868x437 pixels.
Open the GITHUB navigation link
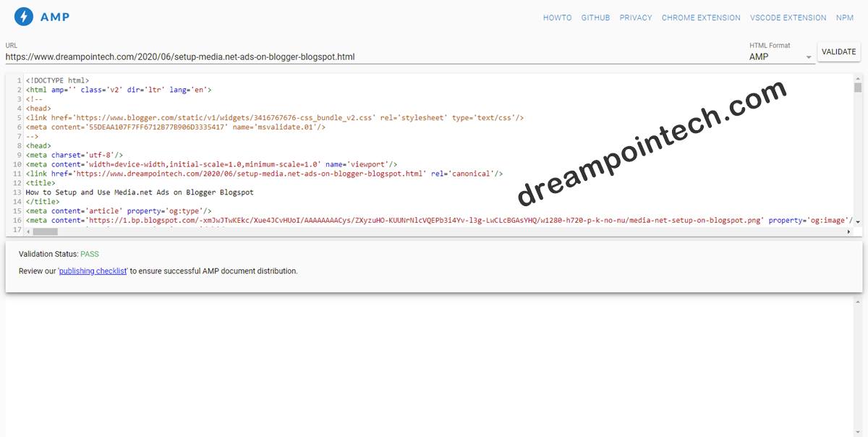pos(595,17)
